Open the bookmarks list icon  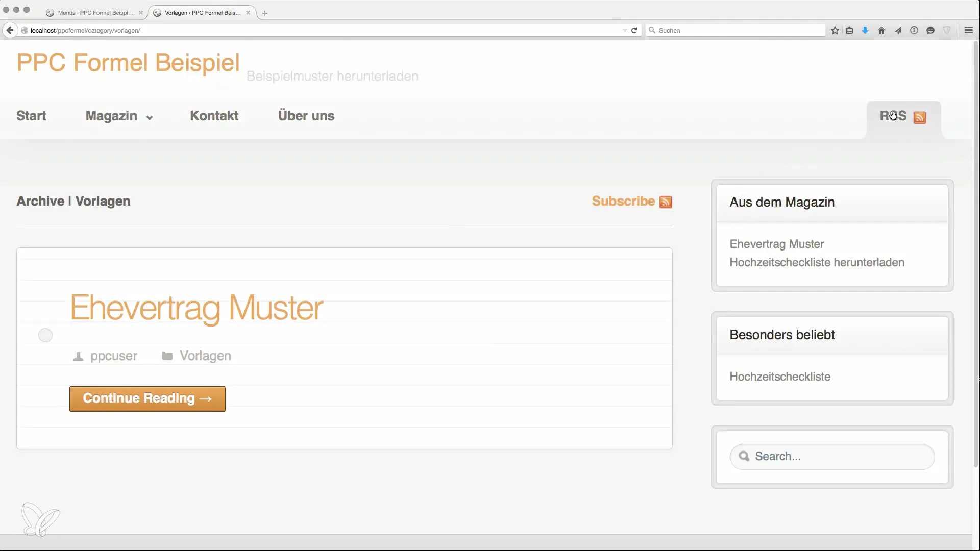849,31
